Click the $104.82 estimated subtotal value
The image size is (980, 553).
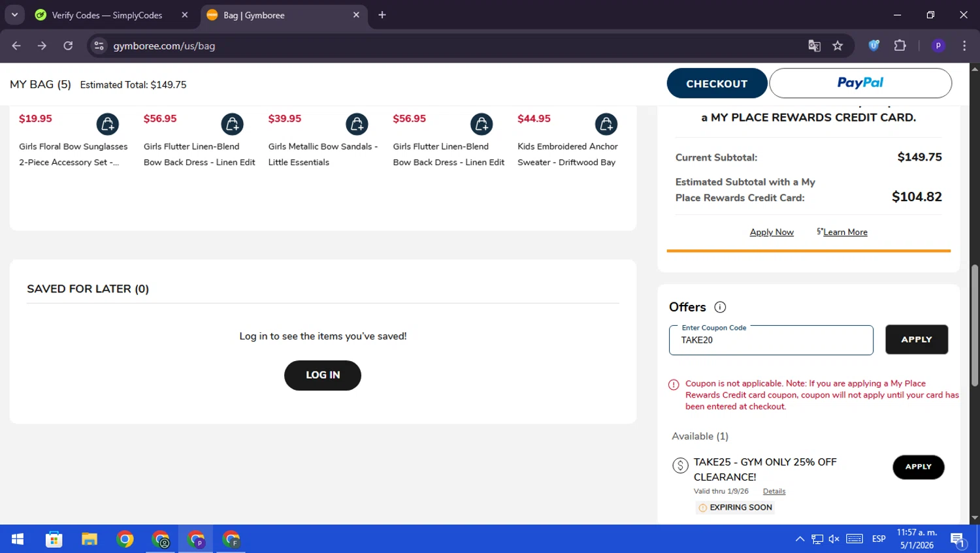[x=917, y=197]
